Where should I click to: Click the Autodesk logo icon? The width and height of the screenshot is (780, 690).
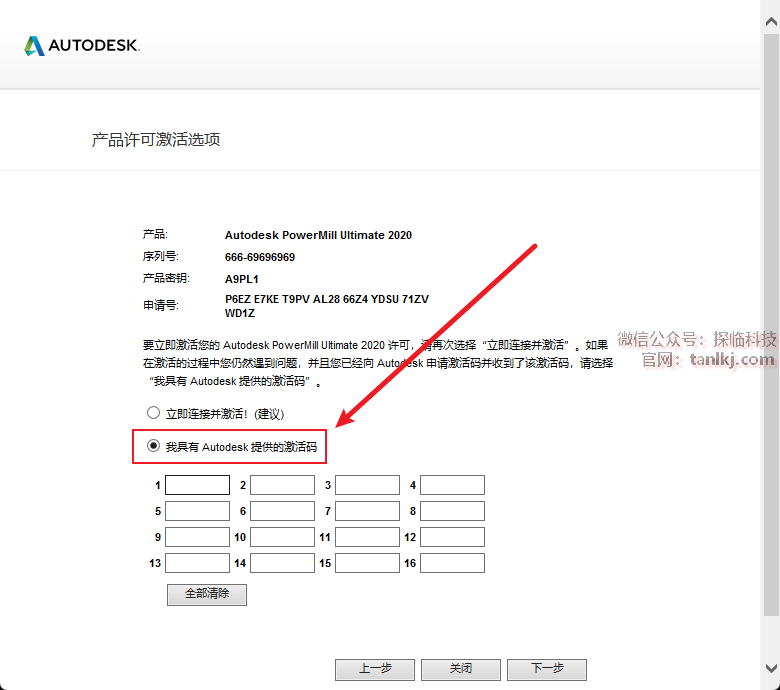[34, 46]
